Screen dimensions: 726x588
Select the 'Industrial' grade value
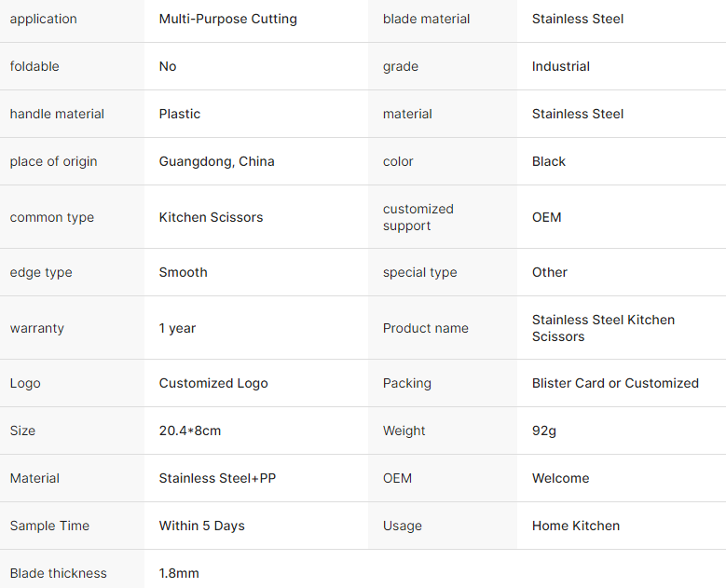(x=560, y=66)
